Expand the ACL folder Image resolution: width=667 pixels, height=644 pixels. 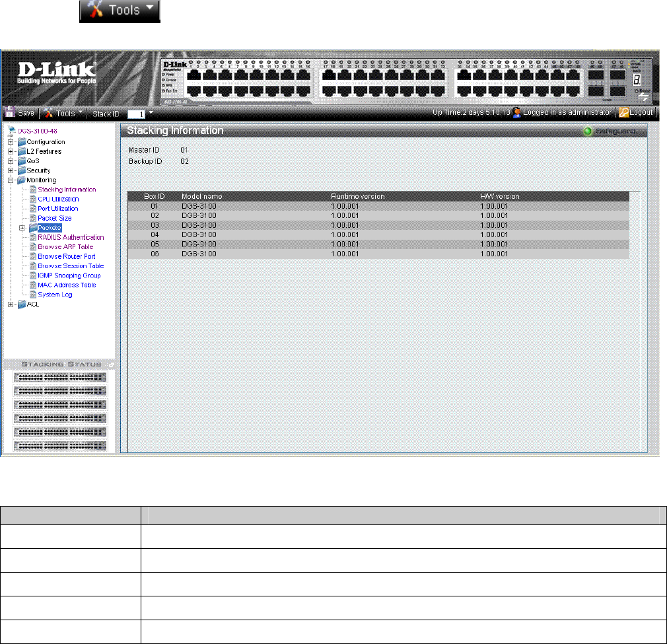coord(11,304)
